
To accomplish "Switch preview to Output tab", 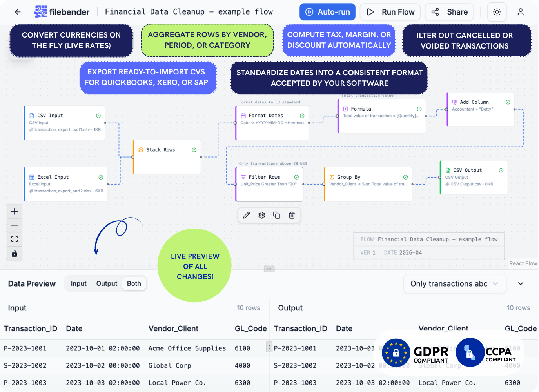I will [107, 284].
